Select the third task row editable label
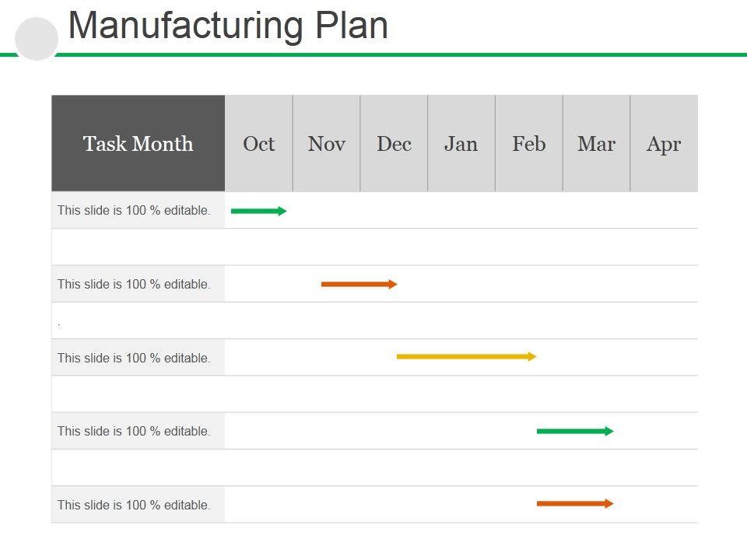The width and height of the screenshot is (747, 560). 134,359
